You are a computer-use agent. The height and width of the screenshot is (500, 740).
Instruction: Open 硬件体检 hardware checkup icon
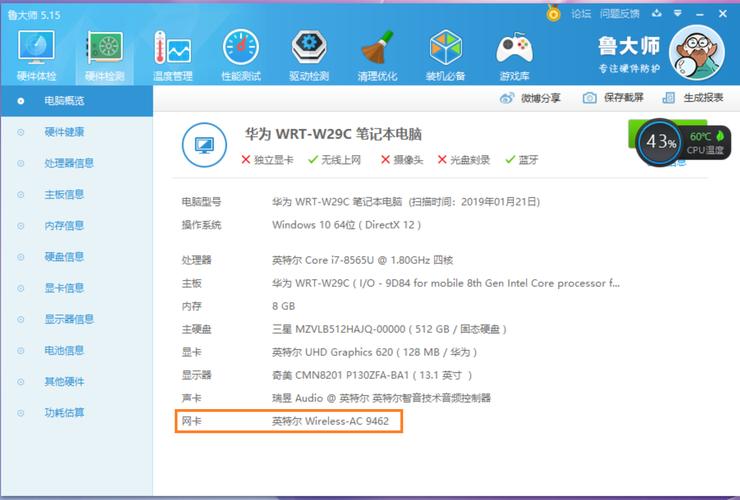coord(36,55)
